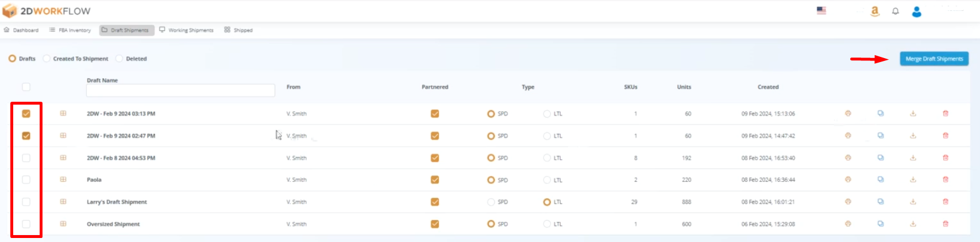Click the download icon for Oversized Shipment row

point(913,224)
